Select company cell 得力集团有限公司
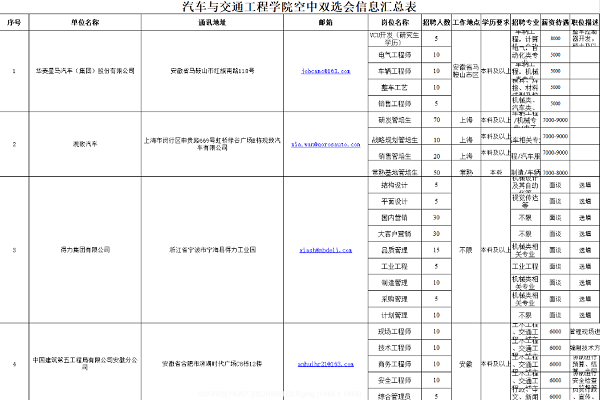 (x=85, y=250)
